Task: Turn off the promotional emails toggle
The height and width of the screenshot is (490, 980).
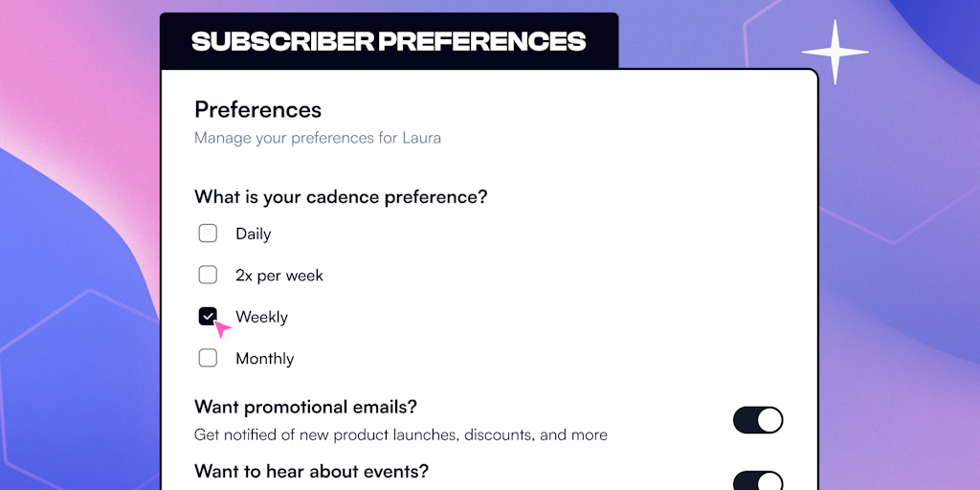Action: pyautogui.click(x=758, y=420)
